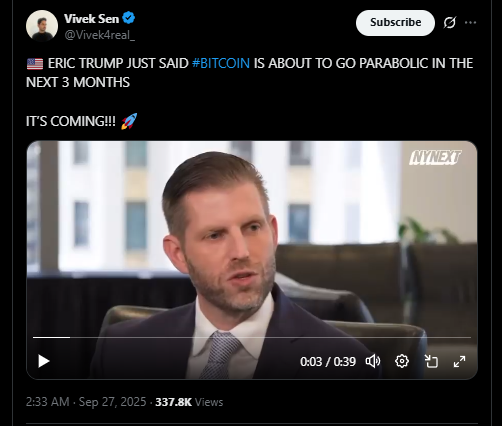Mute the video with the speaker icon

(373, 361)
